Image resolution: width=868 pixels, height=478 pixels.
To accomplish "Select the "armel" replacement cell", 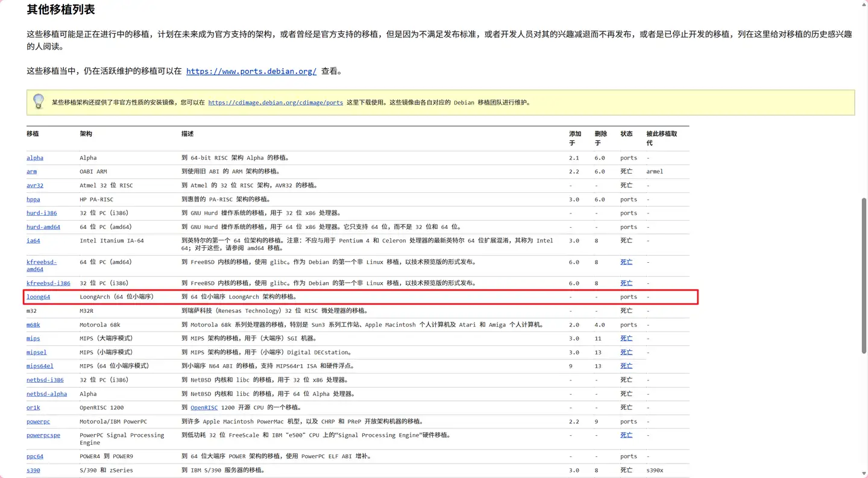I will (655, 172).
